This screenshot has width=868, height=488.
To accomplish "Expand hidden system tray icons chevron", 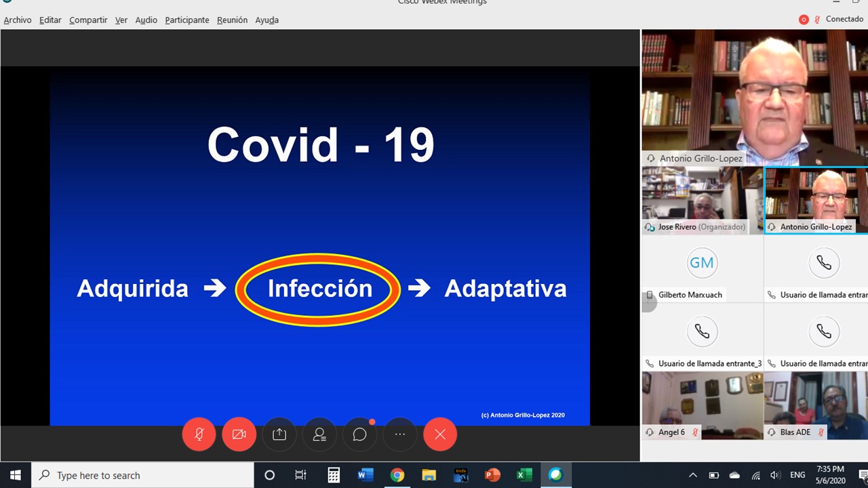I will tap(692, 475).
